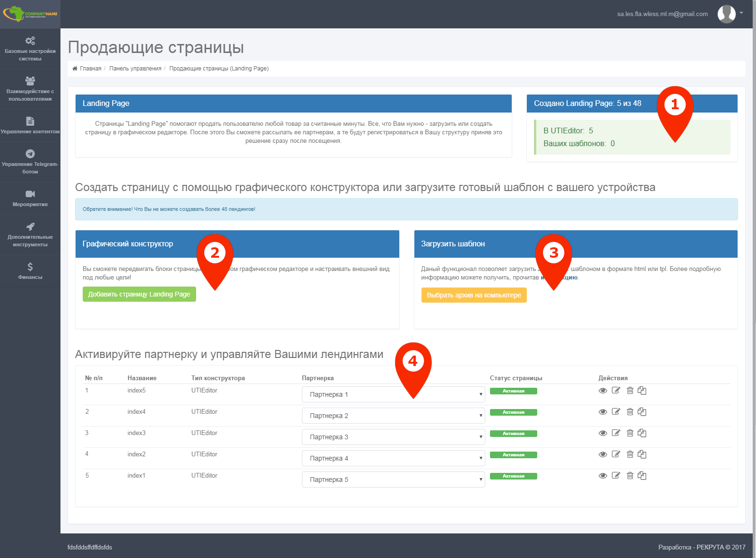Delete the index4 landing page via trash icon

pos(630,412)
